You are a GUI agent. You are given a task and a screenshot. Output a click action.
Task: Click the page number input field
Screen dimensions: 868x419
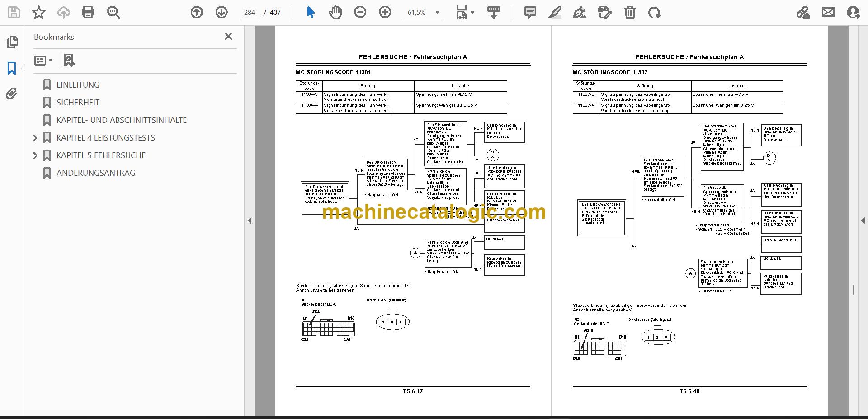click(x=250, y=13)
